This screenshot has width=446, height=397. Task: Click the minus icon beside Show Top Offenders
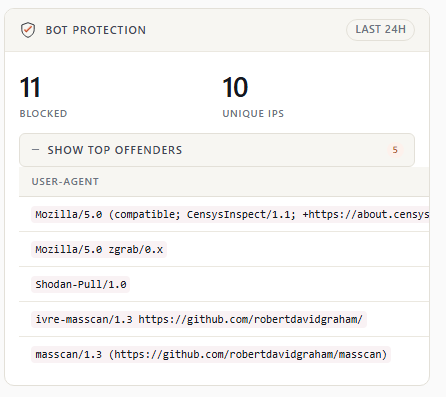click(35, 150)
